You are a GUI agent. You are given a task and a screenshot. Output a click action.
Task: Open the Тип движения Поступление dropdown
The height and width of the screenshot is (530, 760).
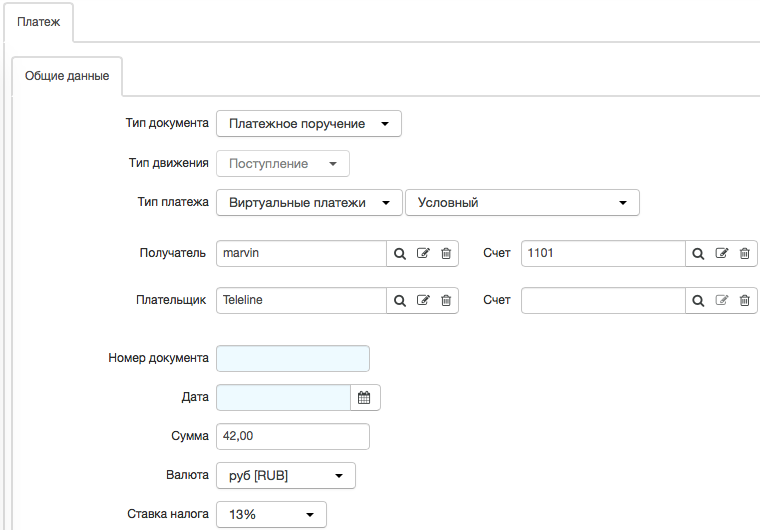click(x=283, y=163)
